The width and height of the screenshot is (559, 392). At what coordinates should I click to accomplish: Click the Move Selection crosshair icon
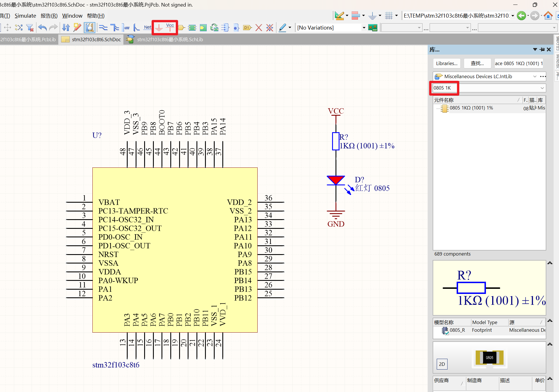click(x=7, y=28)
